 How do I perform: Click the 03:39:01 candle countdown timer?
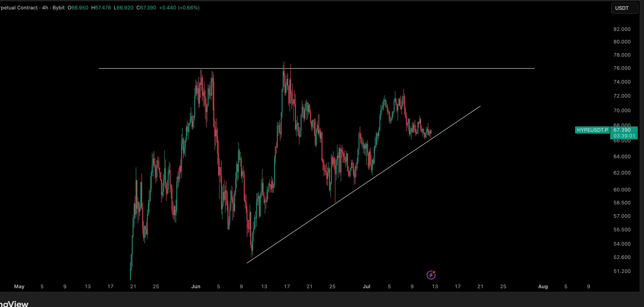pos(624,136)
